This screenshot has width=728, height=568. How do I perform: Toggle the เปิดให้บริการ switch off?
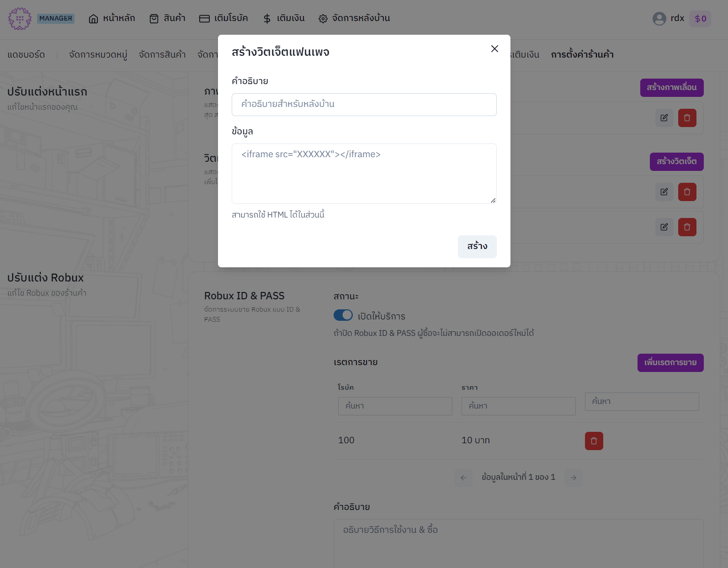click(343, 315)
